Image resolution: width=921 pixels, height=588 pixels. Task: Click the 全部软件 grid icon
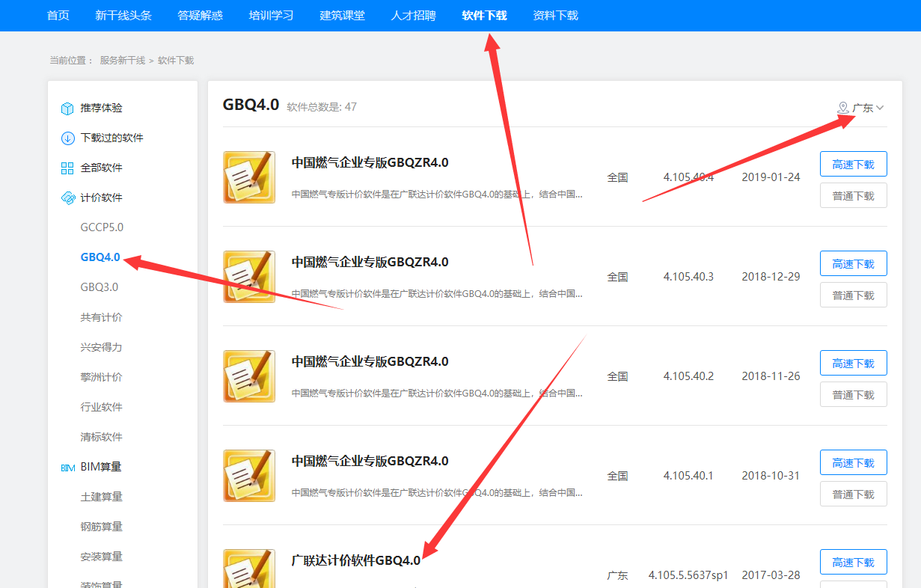coord(67,168)
